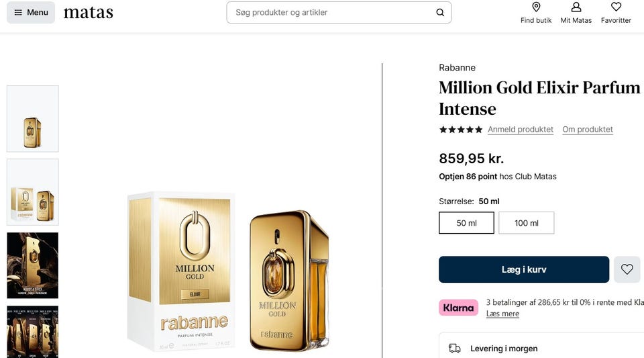The width and height of the screenshot is (644, 358).
Task: Open Mit Matas account icon
Action: click(576, 12)
